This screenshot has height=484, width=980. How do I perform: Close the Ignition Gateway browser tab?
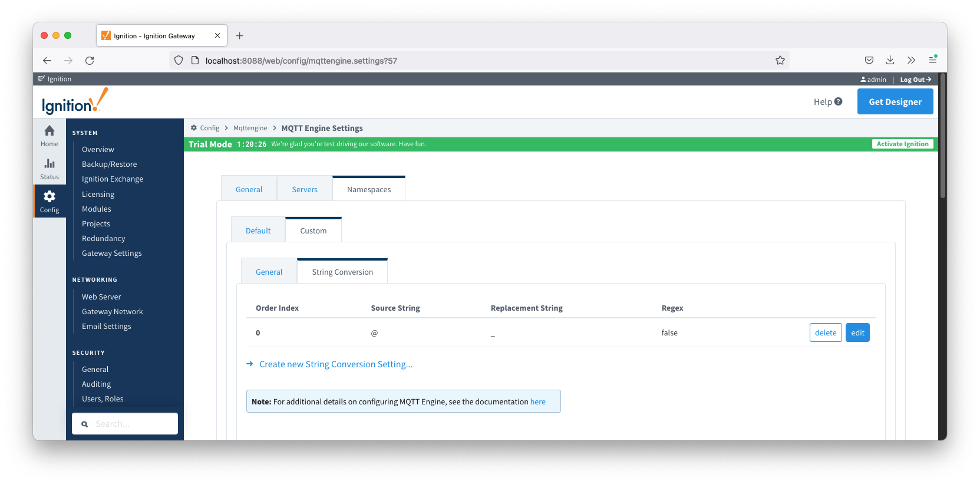point(217,35)
